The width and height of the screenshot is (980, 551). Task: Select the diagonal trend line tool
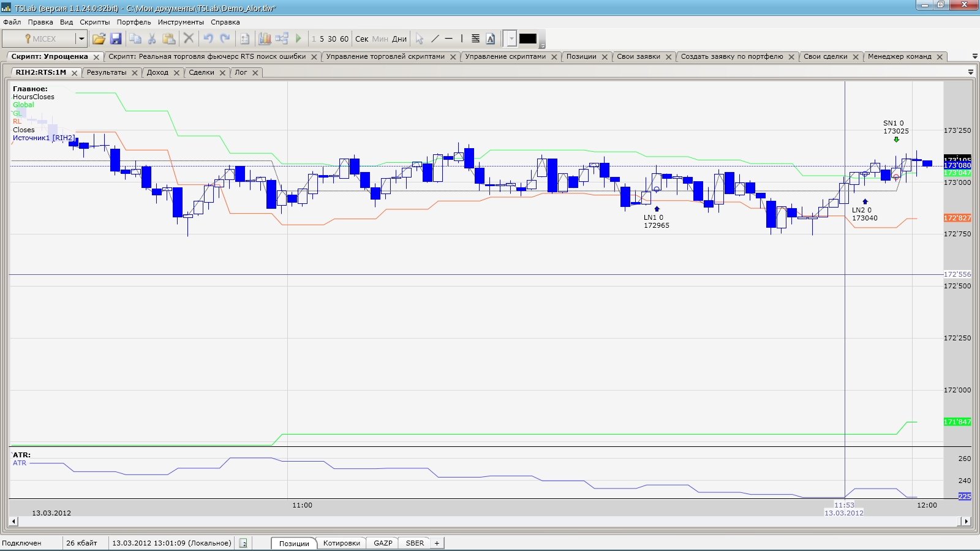click(435, 39)
